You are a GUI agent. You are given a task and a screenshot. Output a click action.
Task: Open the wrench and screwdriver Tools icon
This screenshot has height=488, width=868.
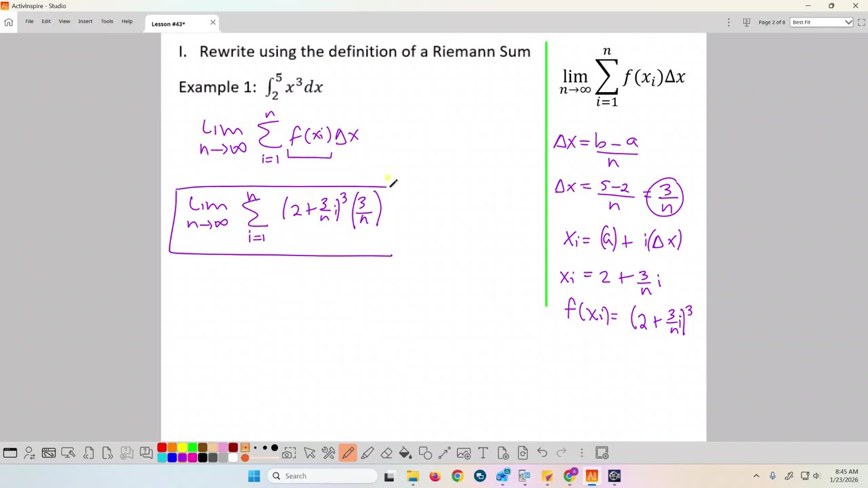(328, 453)
